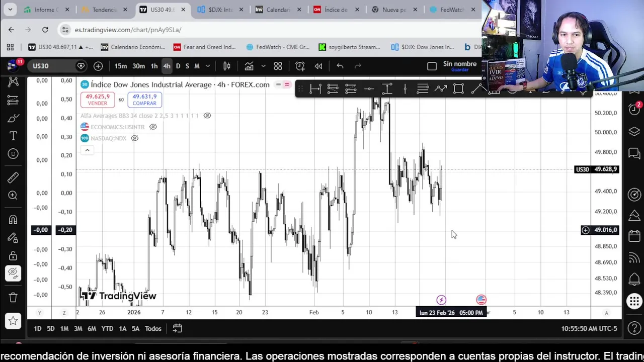Toggle visibility of ECONOMICS:USINTR series
Viewport: 644px width, 362px height.
click(153, 127)
